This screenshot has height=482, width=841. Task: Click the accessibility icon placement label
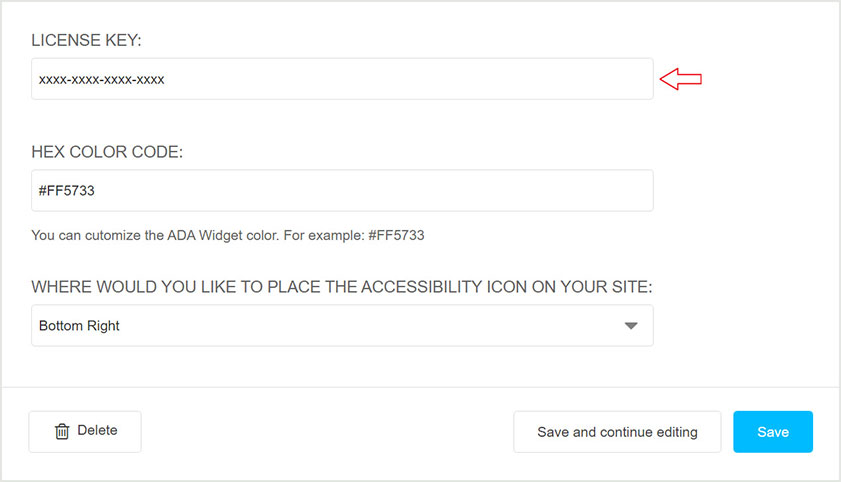(x=341, y=287)
